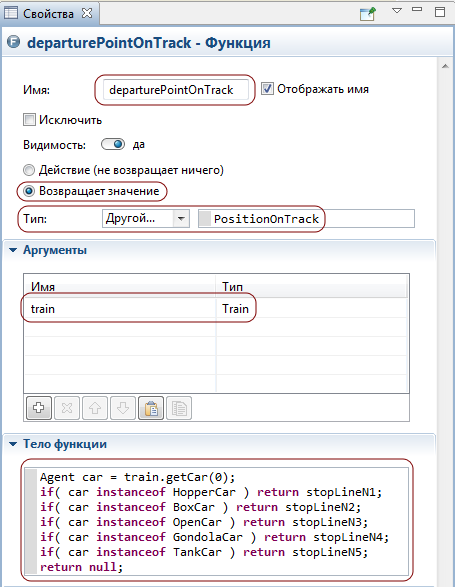Collapse the Аргументы section
Image resolution: width=455 pixels, height=587 pixels.
13,250
